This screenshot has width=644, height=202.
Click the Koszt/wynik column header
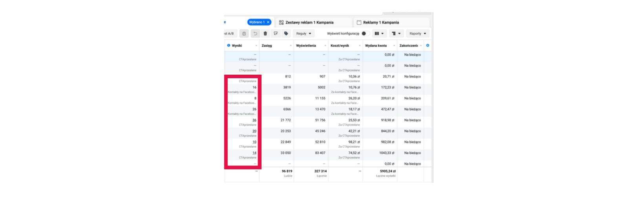[340, 46]
